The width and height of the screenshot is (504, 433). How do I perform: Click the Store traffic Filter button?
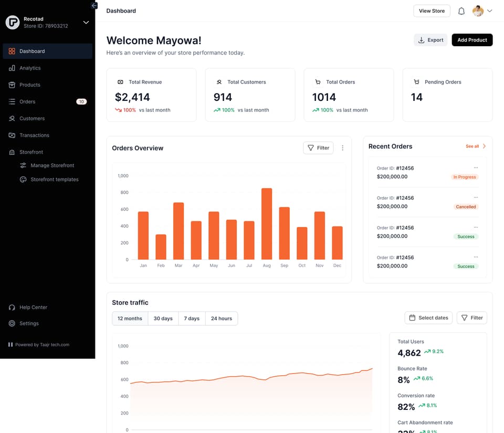coord(472,318)
